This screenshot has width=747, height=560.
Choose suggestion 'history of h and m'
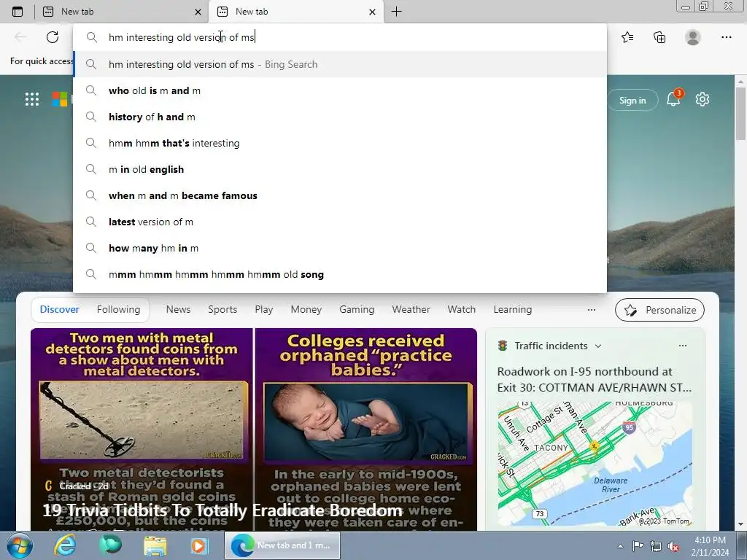(341, 117)
